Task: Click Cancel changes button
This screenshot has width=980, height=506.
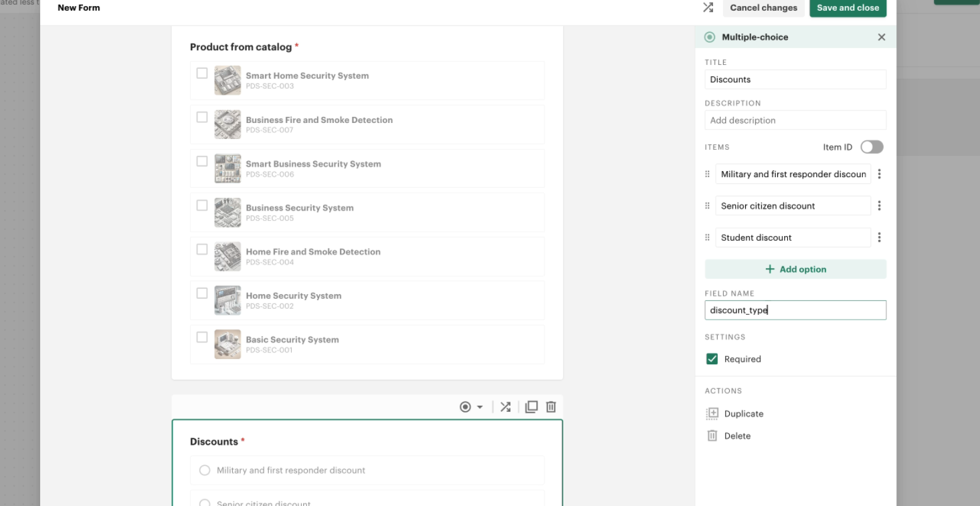Action: pos(763,8)
